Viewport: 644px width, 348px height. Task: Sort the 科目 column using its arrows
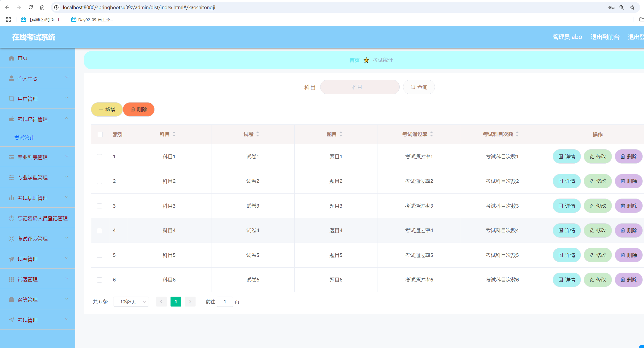174,134
